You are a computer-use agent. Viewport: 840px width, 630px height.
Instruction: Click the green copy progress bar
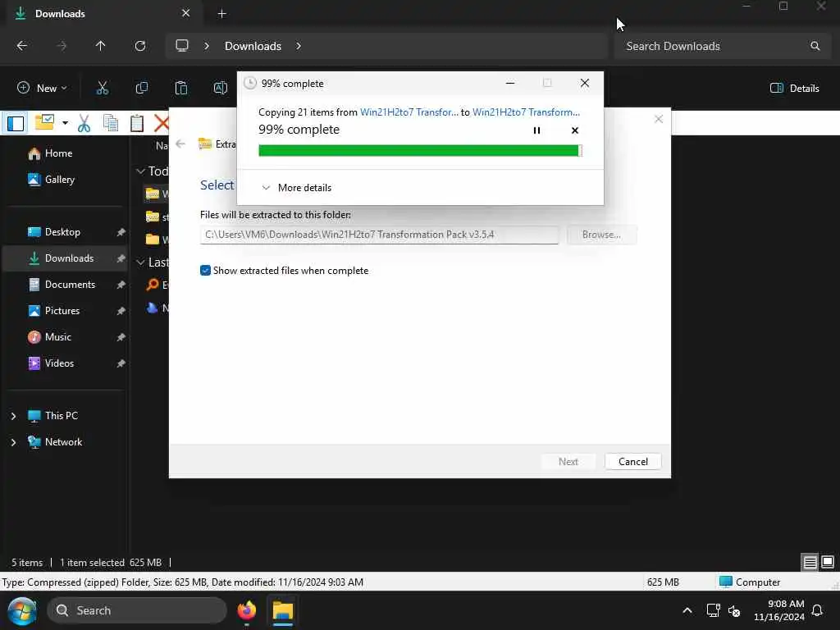[420, 151]
